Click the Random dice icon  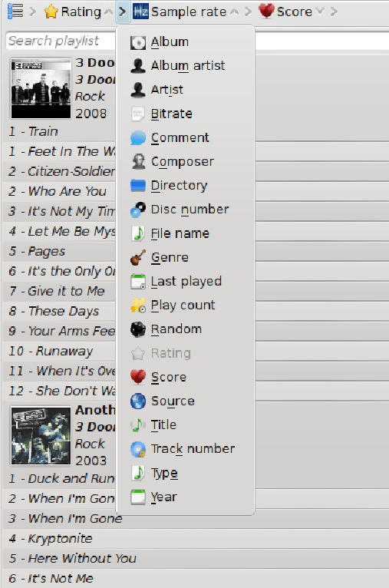(138, 329)
